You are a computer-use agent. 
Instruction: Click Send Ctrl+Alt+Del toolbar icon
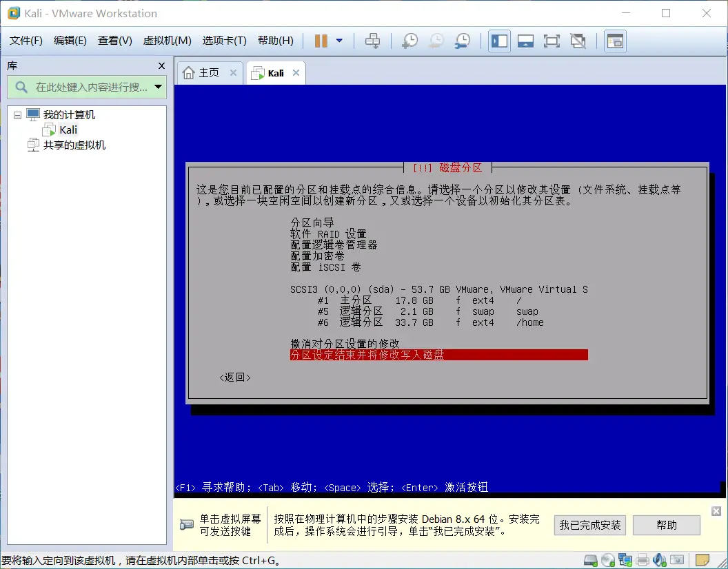coord(372,41)
